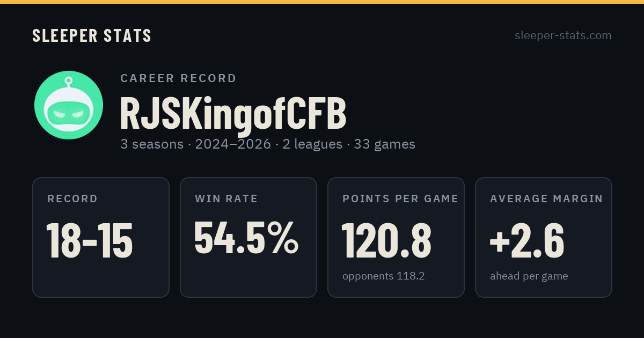Click the CAREER RECORD label
Screen dimensions: 644x338
click(x=178, y=78)
